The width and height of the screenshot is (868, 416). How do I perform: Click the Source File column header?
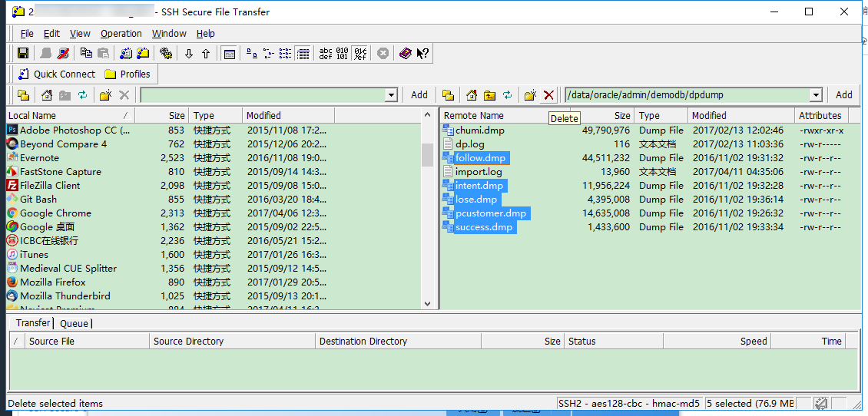[x=88, y=342]
